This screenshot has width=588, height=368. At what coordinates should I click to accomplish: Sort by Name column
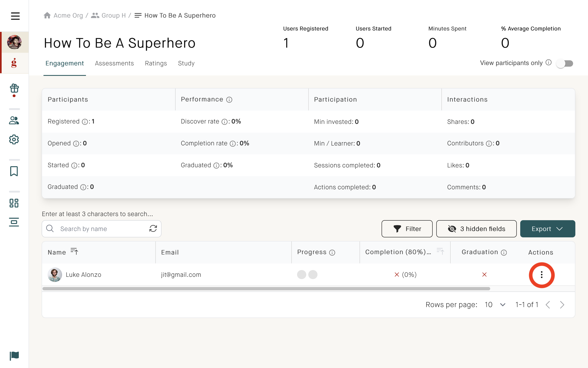pyautogui.click(x=74, y=251)
